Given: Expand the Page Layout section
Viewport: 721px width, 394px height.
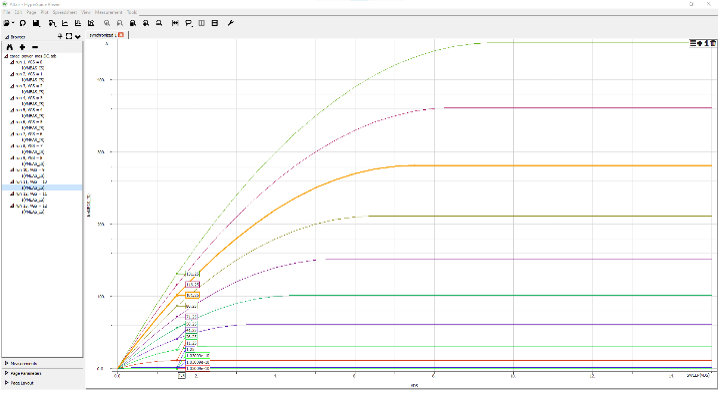Looking at the screenshot, I should click(19, 383).
